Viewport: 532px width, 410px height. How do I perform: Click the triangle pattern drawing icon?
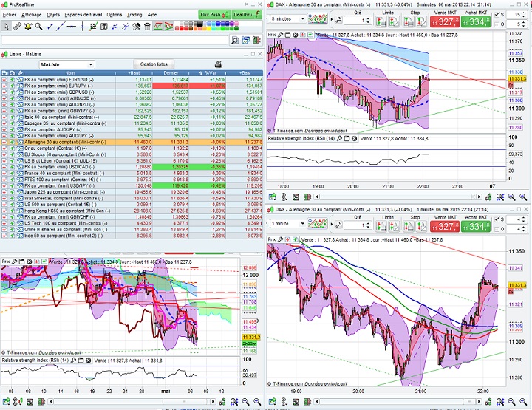point(168,26)
